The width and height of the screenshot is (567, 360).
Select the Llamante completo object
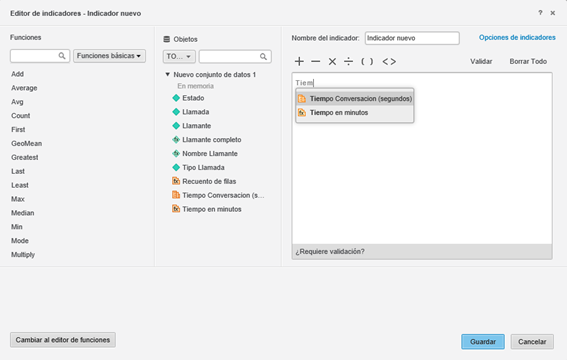point(212,140)
